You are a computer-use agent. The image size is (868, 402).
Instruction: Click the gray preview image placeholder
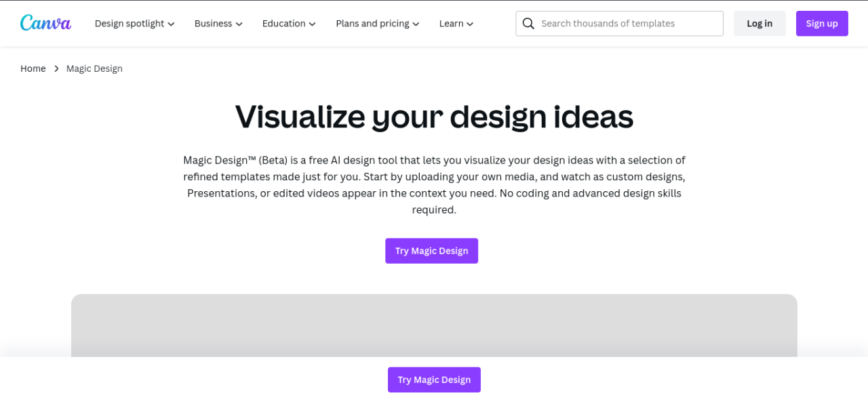434,325
